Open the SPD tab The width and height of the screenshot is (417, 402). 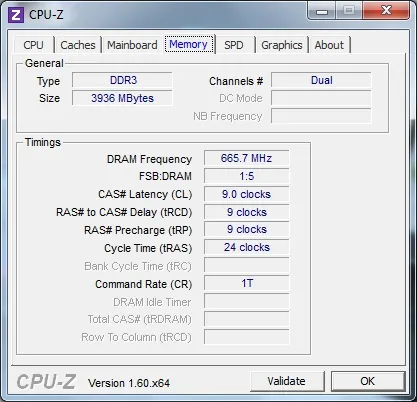tap(233, 45)
